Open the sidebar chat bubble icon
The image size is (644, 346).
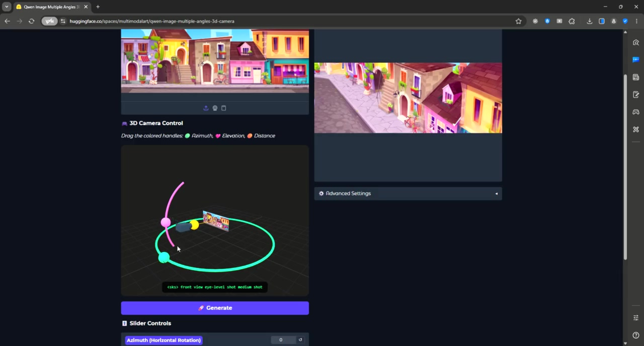[x=636, y=60]
